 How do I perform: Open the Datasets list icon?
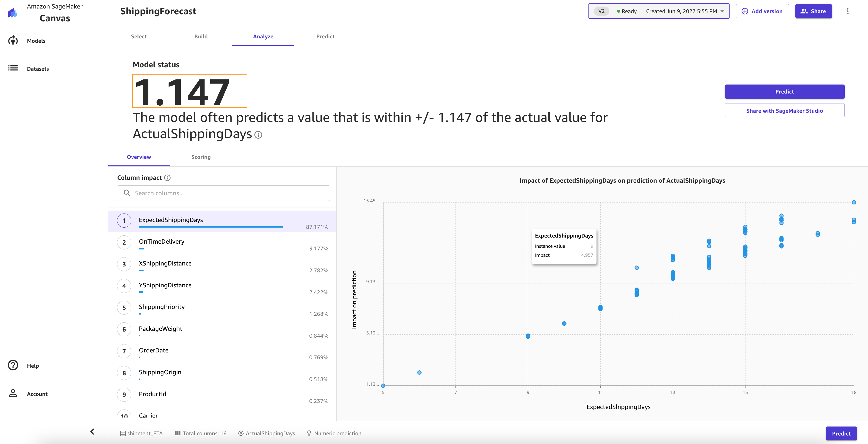click(13, 68)
